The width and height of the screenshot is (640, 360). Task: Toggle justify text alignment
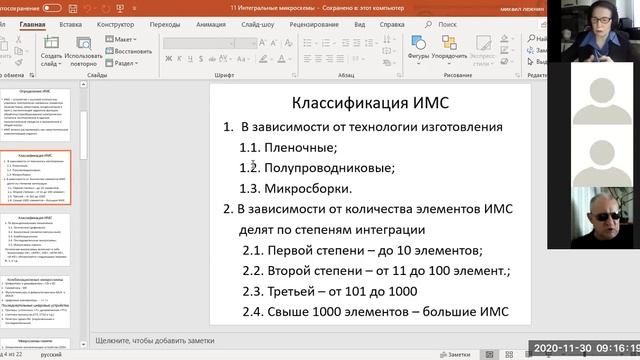(x=340, y=59)
